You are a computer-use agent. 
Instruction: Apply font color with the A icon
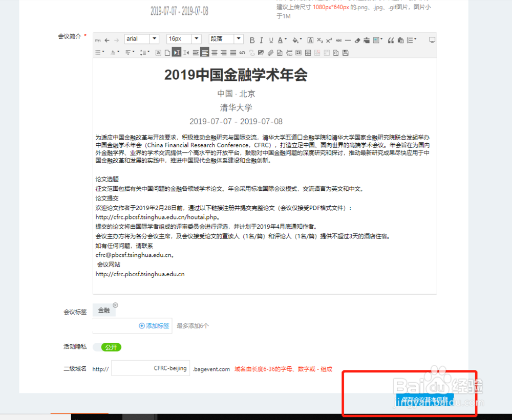click(x=280, y=40)
